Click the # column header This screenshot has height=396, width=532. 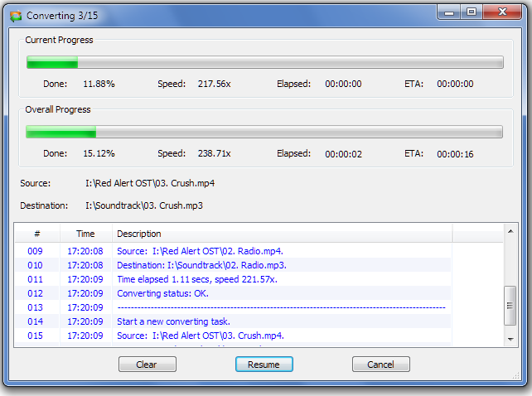pos(37,234)
